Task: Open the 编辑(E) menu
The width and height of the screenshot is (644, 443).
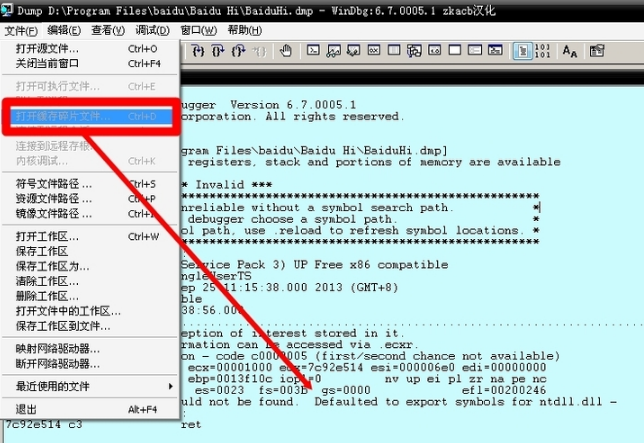Action: point(62,30)
